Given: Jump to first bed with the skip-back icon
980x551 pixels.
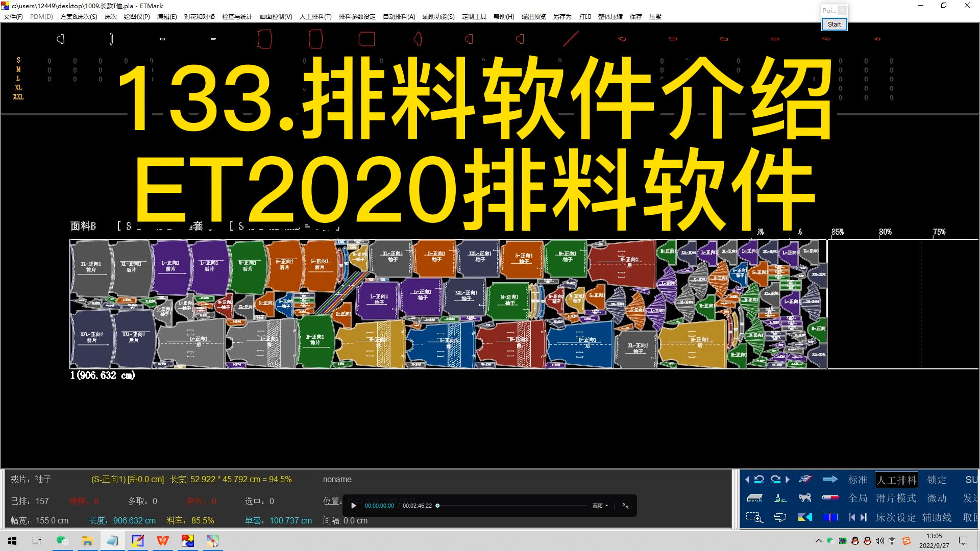Looking at the screenshot, I should pyautogui.click(x=851, y=517).
